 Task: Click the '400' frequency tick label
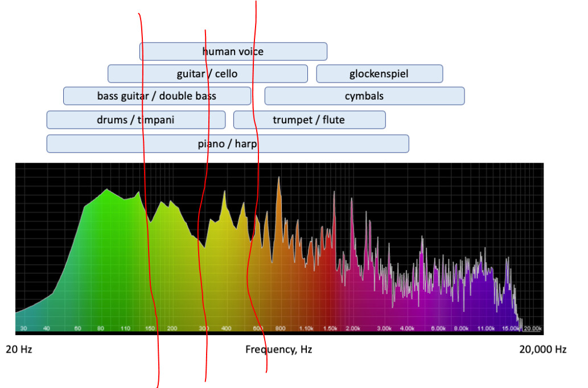(226, 328)
